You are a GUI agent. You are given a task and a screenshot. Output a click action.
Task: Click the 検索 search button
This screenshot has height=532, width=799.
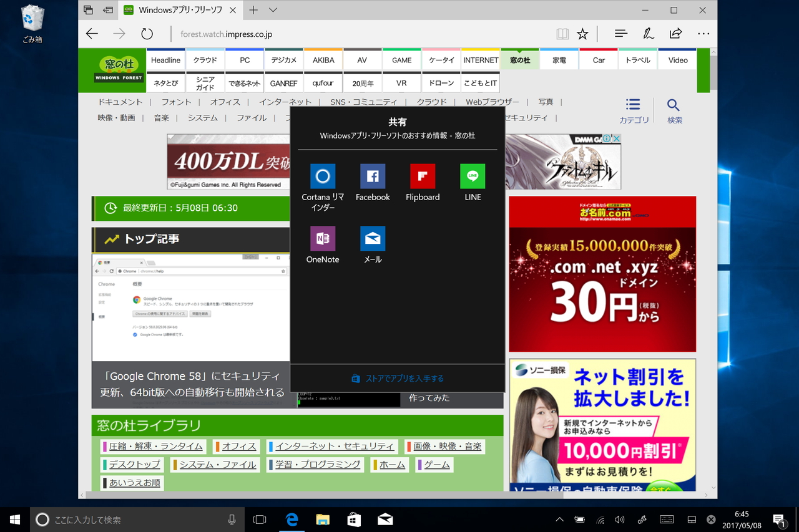[x=674, y=110]
